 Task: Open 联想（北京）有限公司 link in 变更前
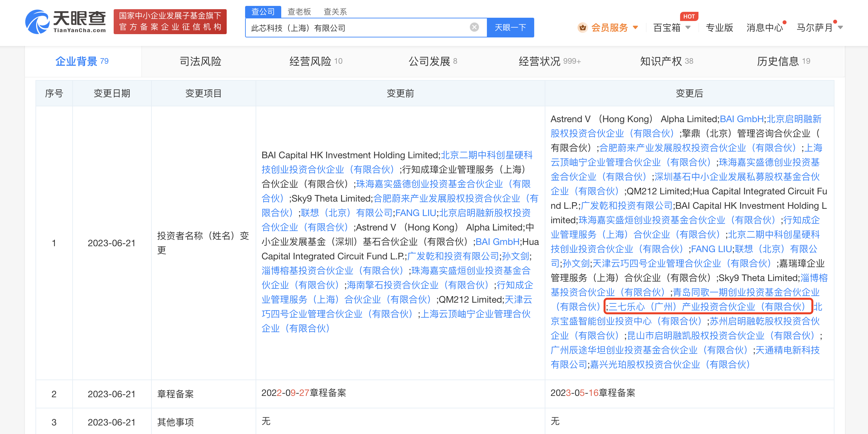347,213
